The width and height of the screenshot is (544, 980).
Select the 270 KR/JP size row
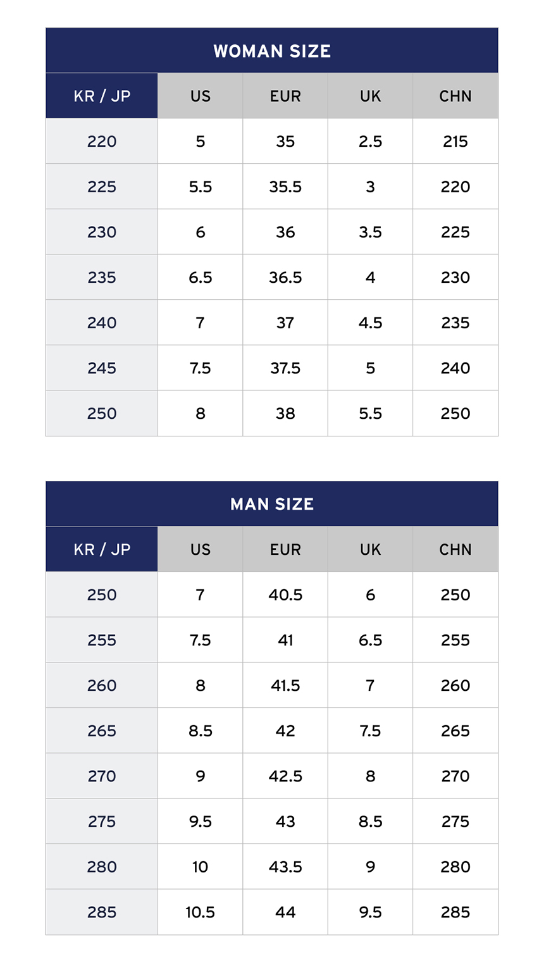[x=102, y=776]
